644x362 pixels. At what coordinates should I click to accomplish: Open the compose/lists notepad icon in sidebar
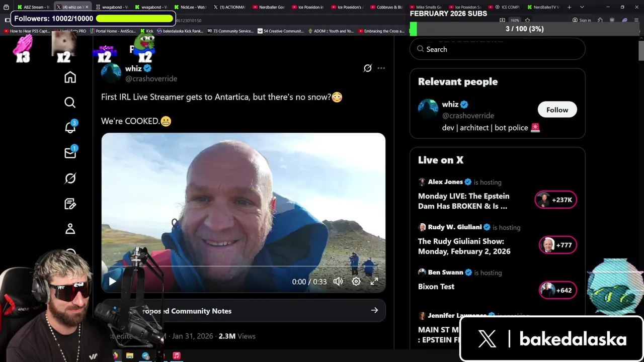coord(70,204)
